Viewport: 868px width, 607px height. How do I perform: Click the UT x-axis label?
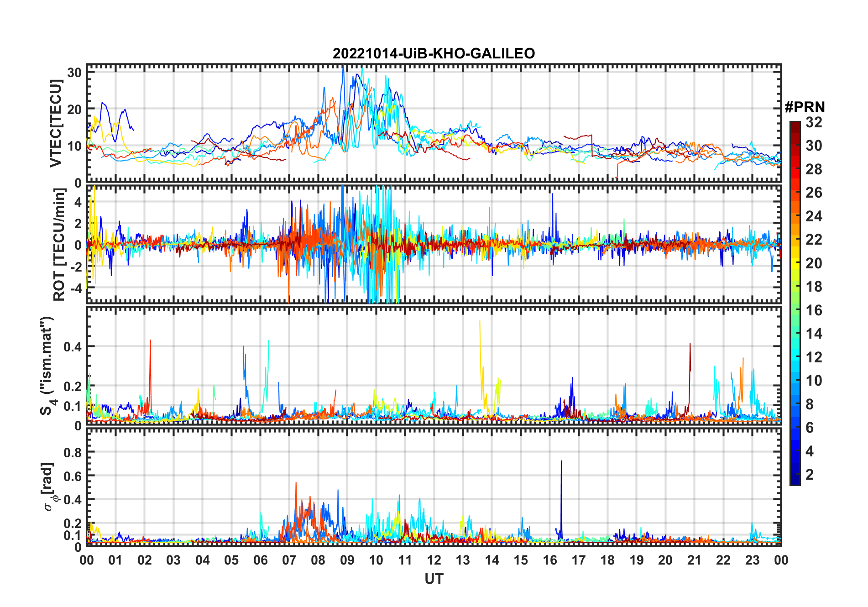pos(434,579)
